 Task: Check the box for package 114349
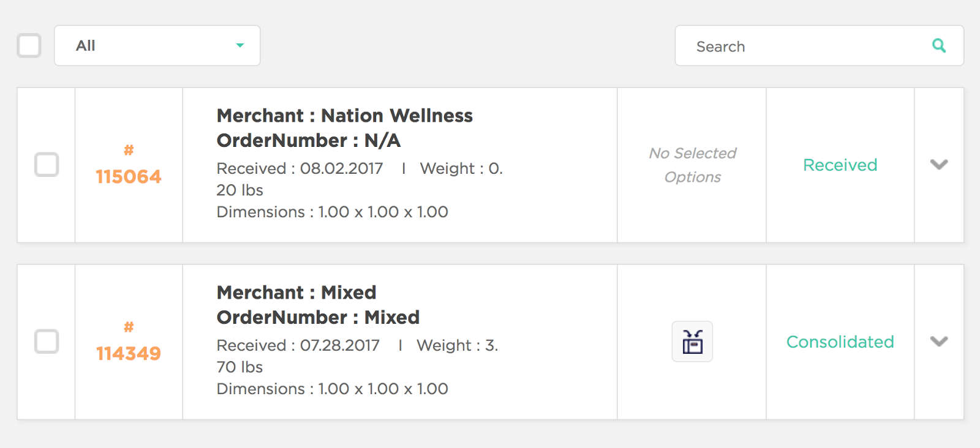(47, 342)
